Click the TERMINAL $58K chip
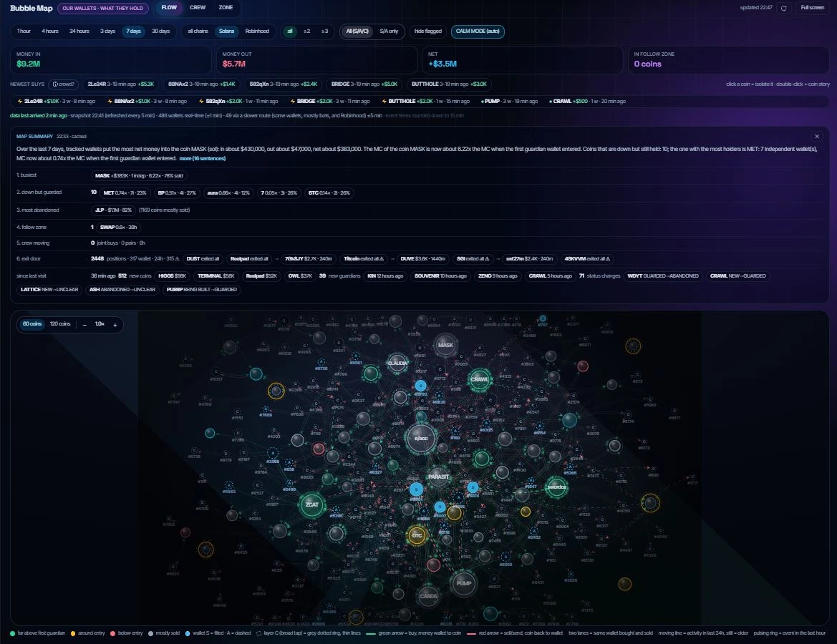 point(216,276)
